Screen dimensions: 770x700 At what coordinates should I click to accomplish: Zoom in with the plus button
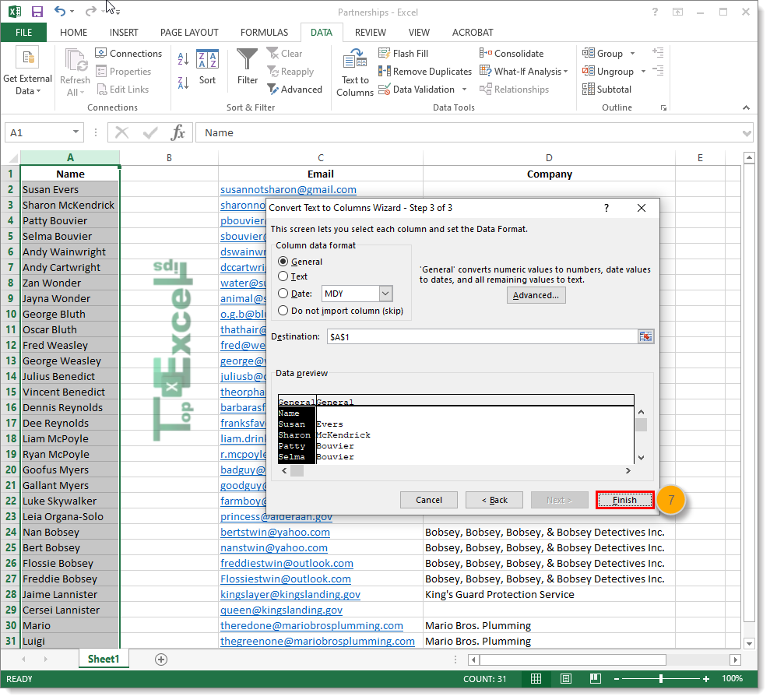click(x=706, y=679)
